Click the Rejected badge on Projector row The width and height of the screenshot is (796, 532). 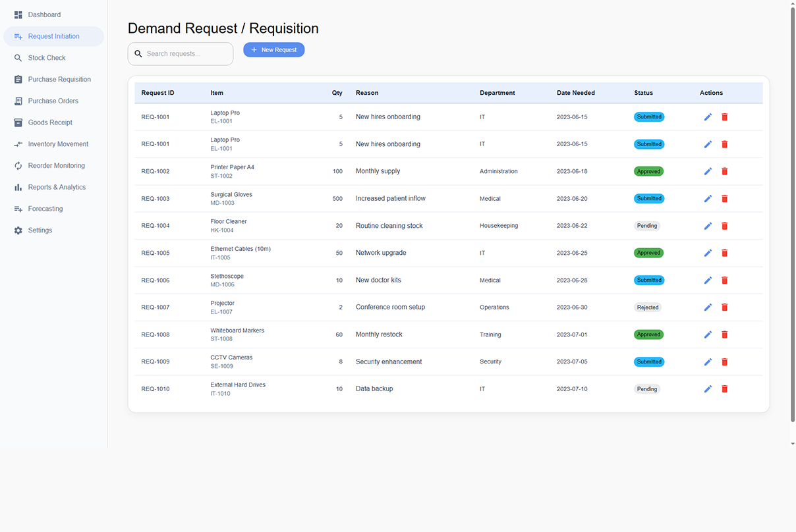[648, 307]
